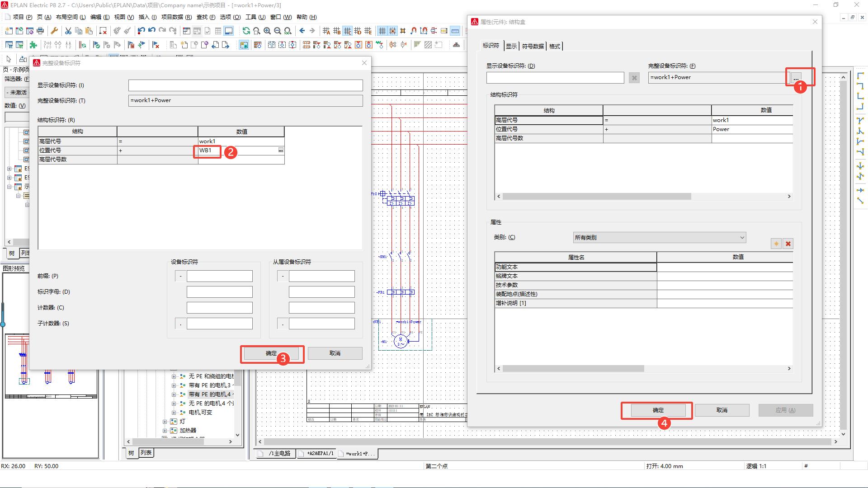The width and height of the screenshot is (868, 488).
Task: Open the 项目数据 menu
Action: 176,17
